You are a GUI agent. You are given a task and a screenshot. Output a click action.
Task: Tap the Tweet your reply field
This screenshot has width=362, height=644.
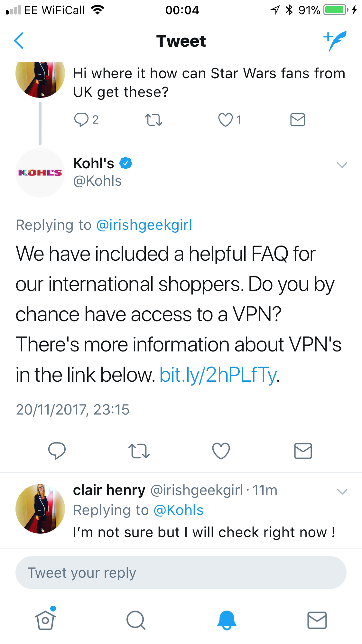point(181,573)
